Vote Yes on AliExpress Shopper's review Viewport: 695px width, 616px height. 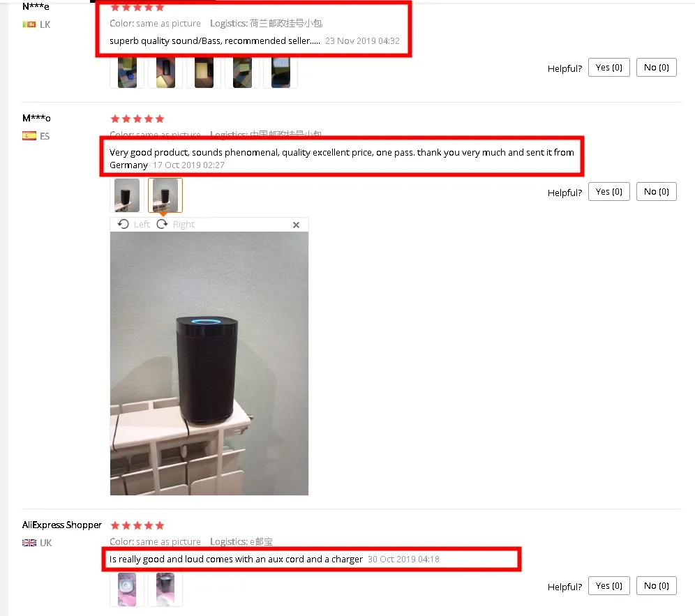pyautogui.click(x=608, y=585)
